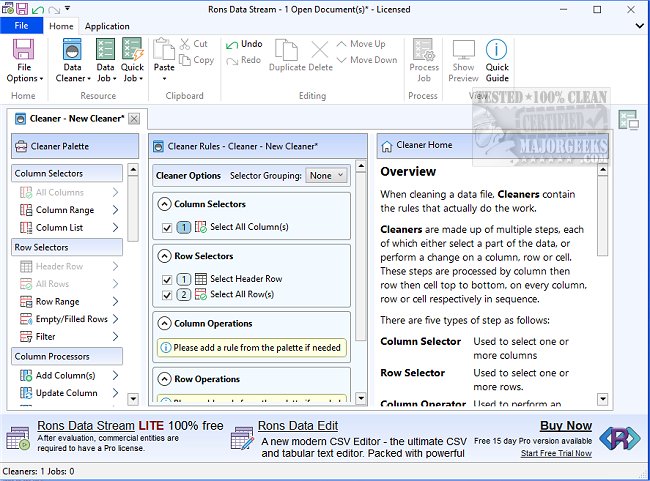The image size is (650, 481).
Task: Click the panel layout icon at right edge
Action: [x=628, y=120]
